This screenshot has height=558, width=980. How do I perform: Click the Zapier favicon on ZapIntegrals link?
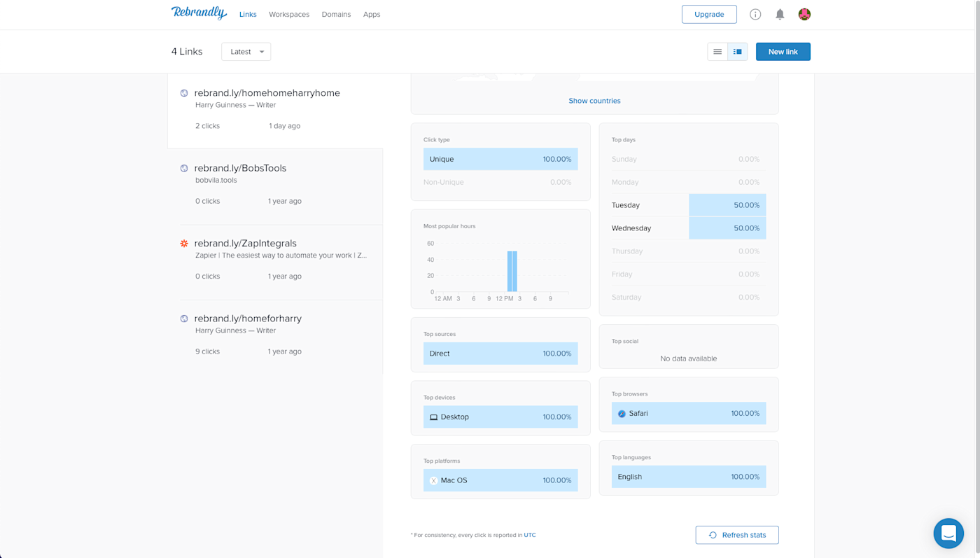[x=184, y=244]
